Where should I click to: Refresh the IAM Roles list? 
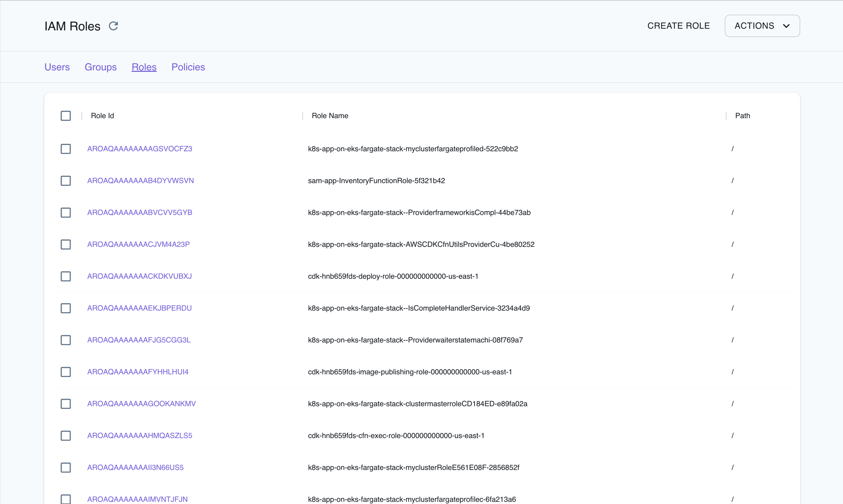pos(114,26)
